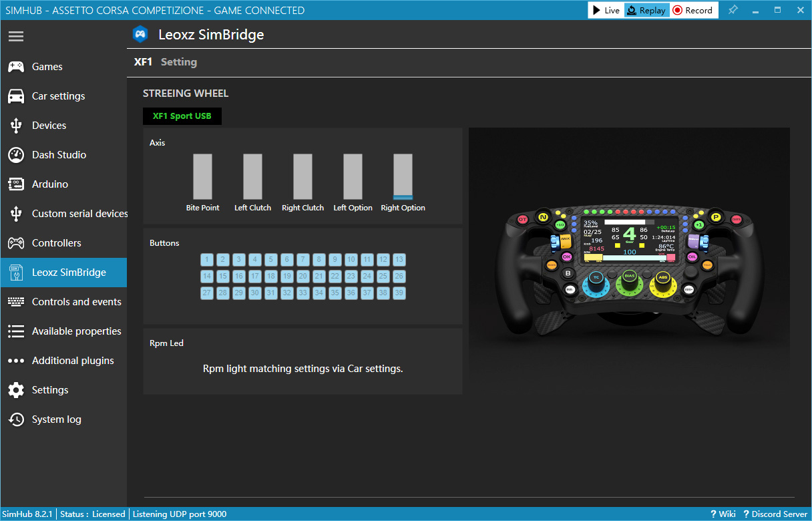Click button indicator 4
Viewport: 812px width, 521px height.
tap(255, 260)
